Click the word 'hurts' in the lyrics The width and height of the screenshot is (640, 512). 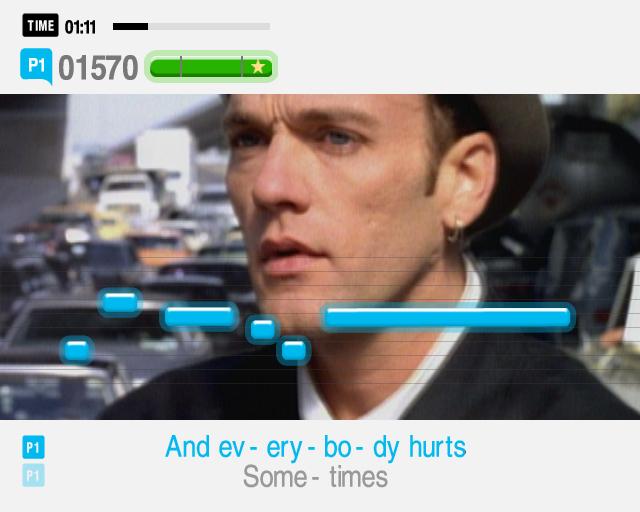point(437,447)
